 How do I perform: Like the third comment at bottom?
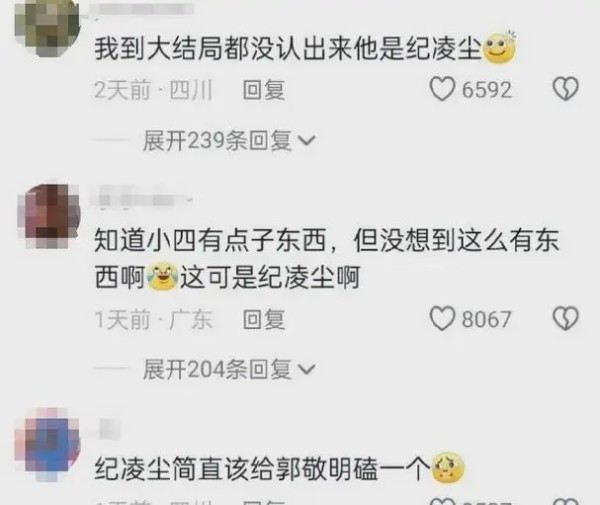(442, 502)
